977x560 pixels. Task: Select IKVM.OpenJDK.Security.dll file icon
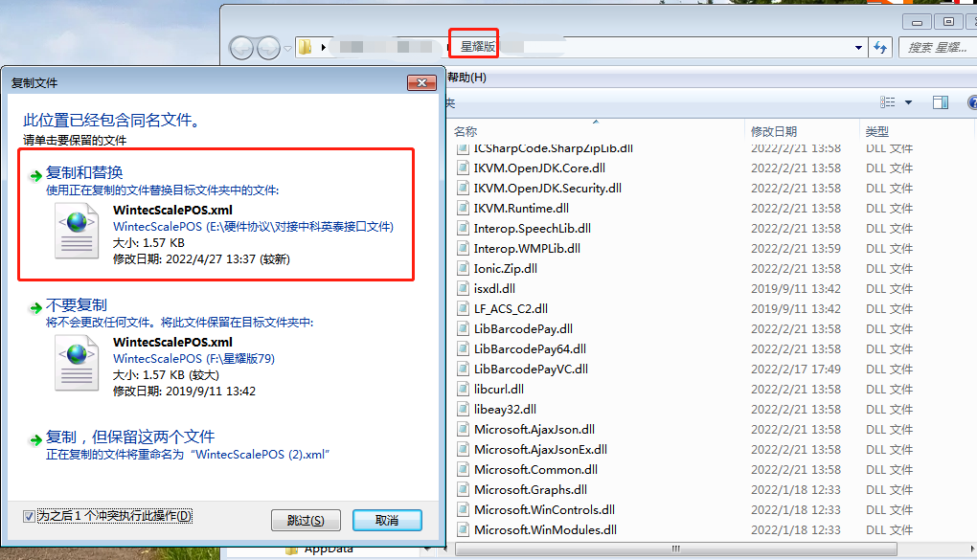[x=463, y=189]
